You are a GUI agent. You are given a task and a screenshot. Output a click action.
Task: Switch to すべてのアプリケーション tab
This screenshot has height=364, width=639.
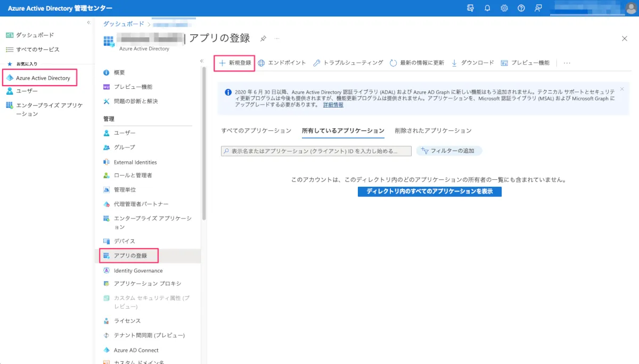click(x=256, y=131)
